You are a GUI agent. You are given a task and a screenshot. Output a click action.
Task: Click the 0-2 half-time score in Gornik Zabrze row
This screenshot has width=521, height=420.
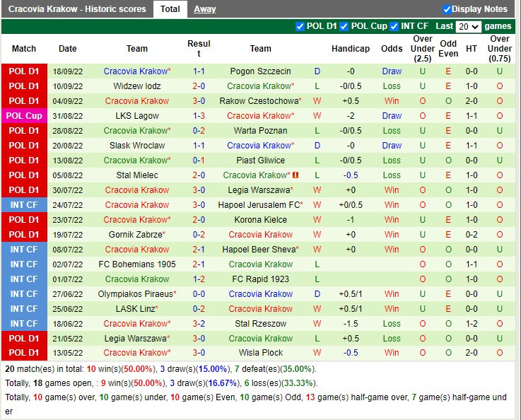(471, 234)
